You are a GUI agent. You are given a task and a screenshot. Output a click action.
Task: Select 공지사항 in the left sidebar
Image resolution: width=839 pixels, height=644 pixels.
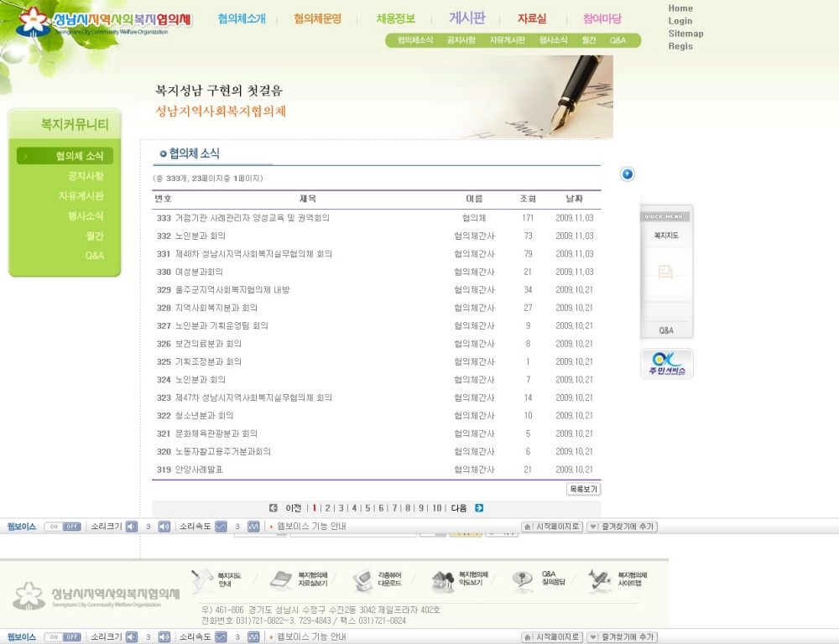[x=86, y=176]
